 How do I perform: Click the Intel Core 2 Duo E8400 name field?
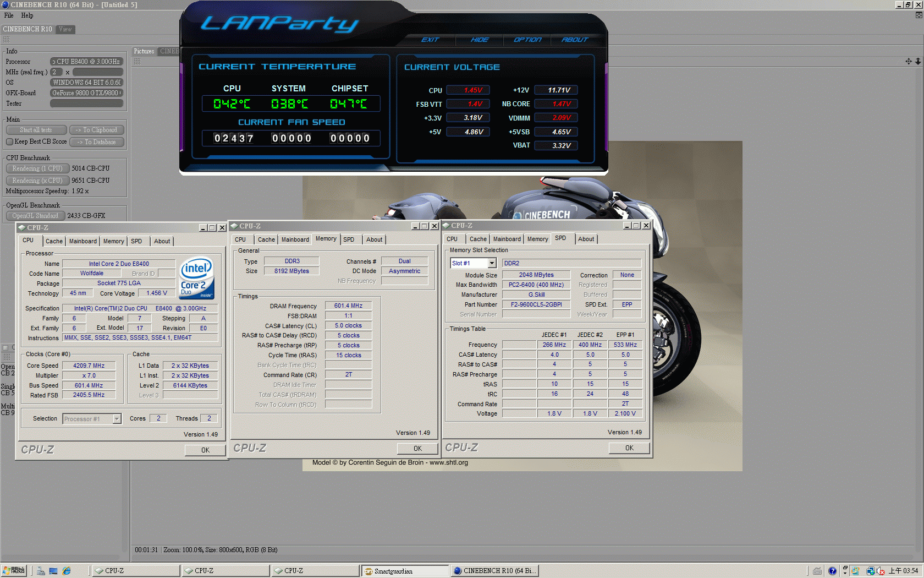point(119,264)
